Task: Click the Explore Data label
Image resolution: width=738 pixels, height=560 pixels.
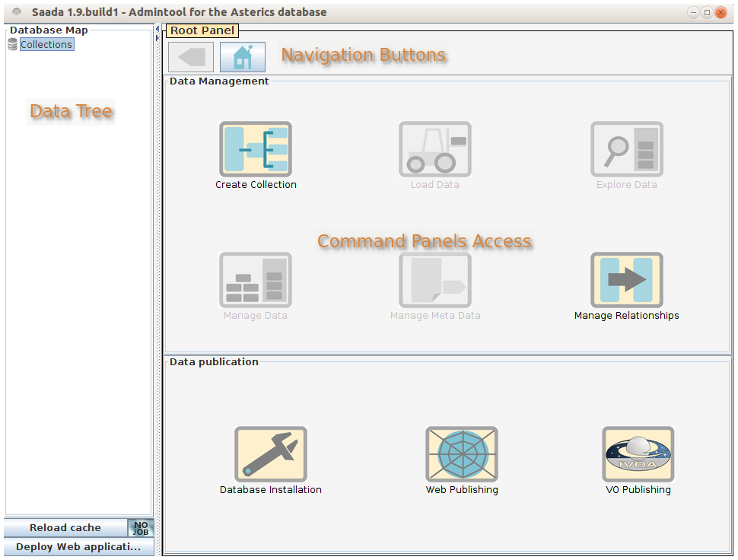Action: [626, 184]
